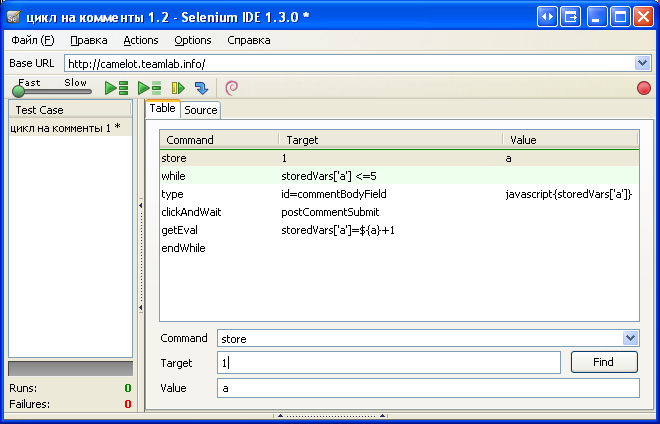Click the Selenium IDE title bar icon
Image resolution: width=660 pixels, height=424 pixels.
(x=13, y=17)
